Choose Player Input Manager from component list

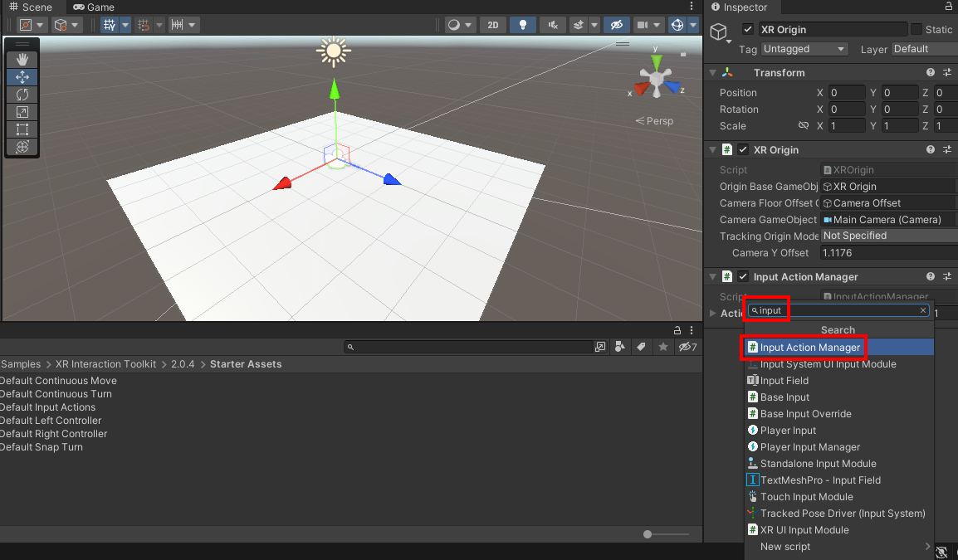pos(809,447)
